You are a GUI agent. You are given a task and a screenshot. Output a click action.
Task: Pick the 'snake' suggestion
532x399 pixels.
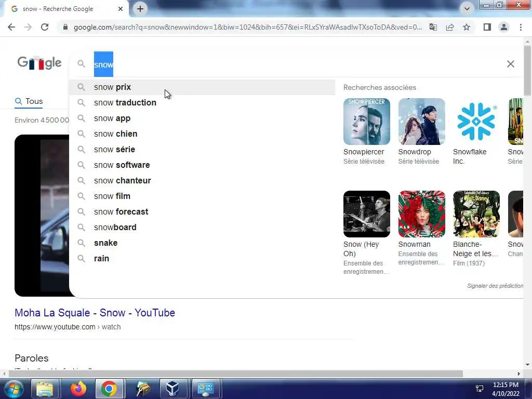pos(202,243)
